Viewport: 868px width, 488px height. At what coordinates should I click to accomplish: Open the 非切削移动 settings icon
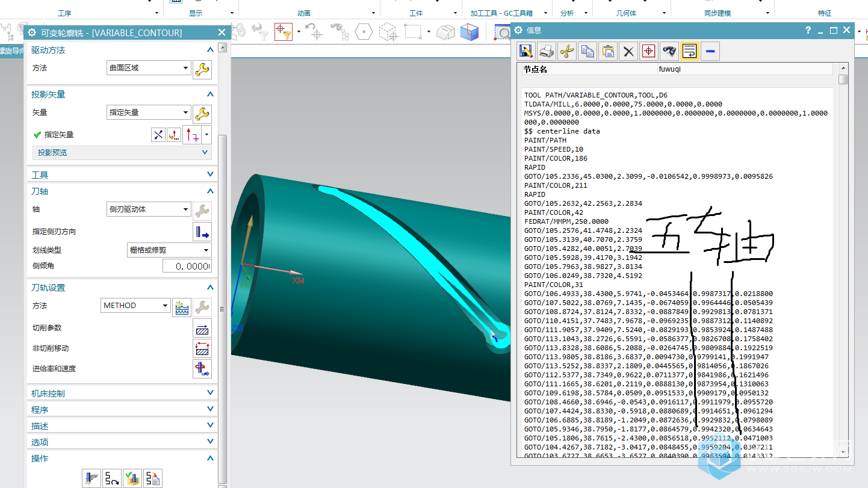pos(202,348)
